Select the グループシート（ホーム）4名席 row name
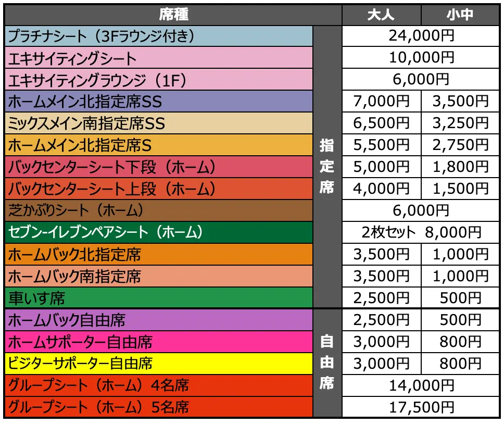504x424 pixels. coord(159,385)
